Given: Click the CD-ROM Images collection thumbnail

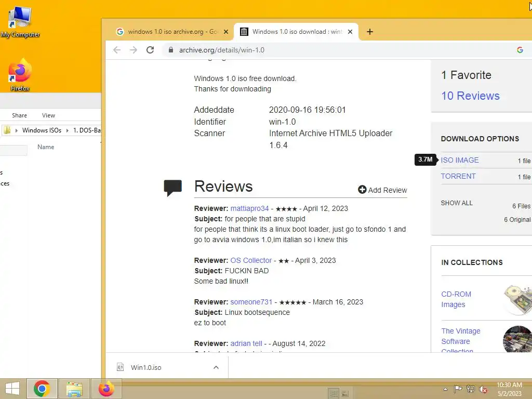Looking at the screenshot, I should coord(518,300).
